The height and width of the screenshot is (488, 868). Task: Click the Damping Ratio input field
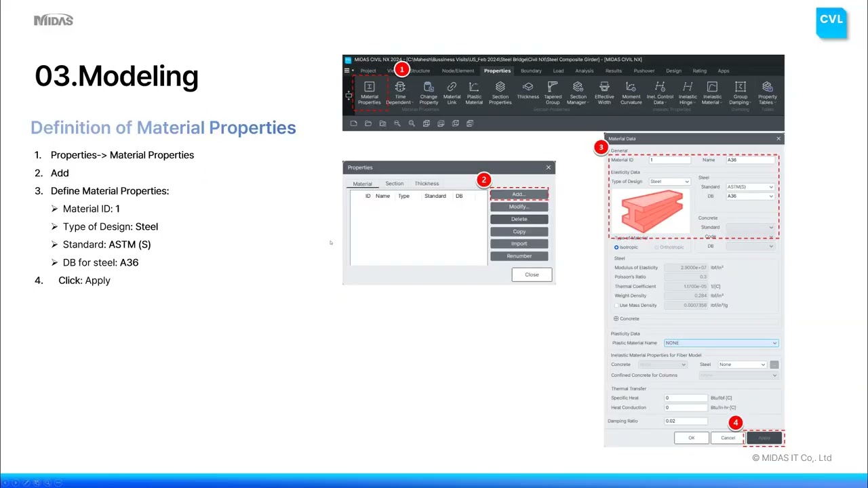(686, 421)
